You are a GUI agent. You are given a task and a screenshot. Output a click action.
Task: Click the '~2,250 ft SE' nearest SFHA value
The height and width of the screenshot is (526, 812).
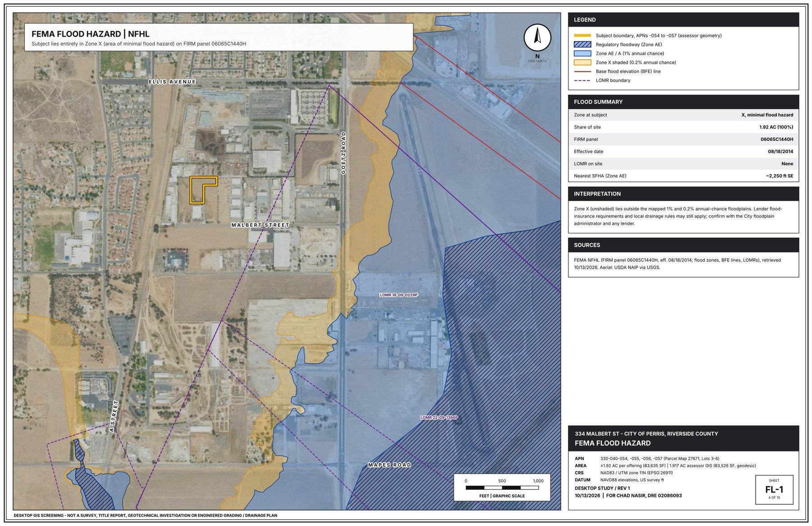(779, 176)
